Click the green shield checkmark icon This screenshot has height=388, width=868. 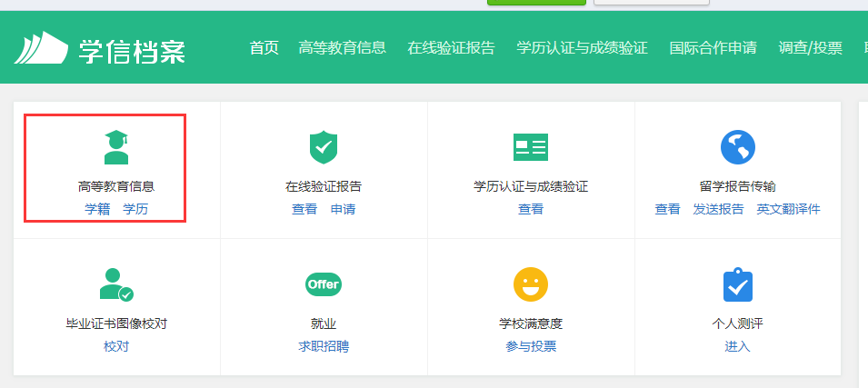(x=324, y=146)
